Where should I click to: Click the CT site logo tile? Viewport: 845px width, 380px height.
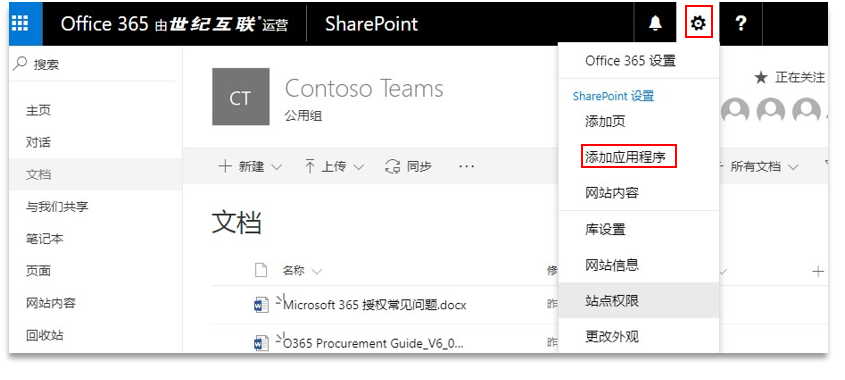[240, 96]
